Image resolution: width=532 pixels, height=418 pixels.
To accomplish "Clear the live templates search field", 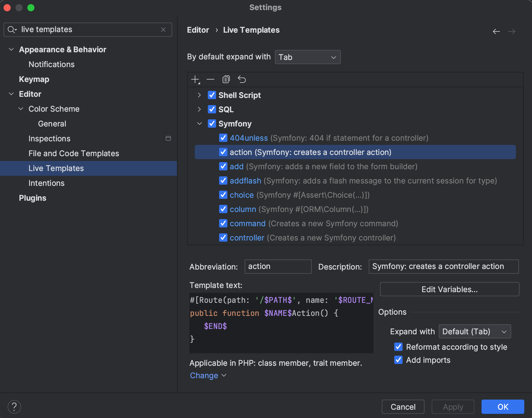I will (163, 30).
